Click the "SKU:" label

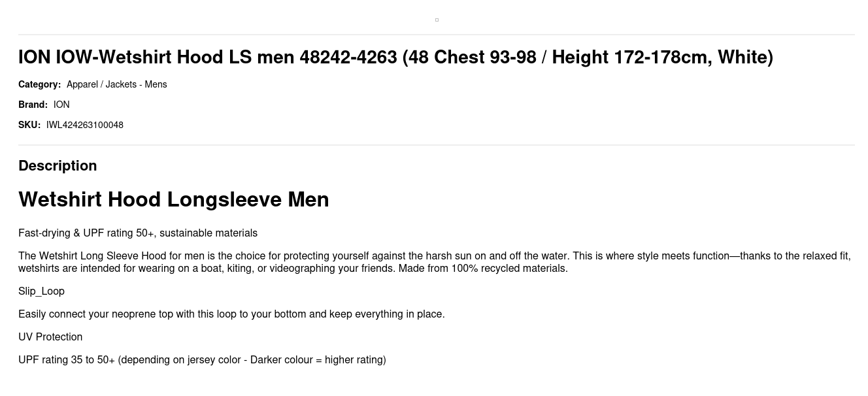click(x=29, y=125)
